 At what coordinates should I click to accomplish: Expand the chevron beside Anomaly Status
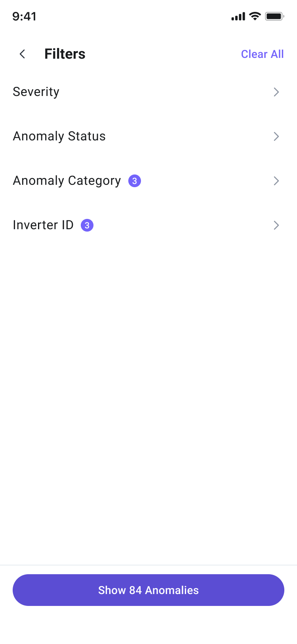tap(276, 136)
